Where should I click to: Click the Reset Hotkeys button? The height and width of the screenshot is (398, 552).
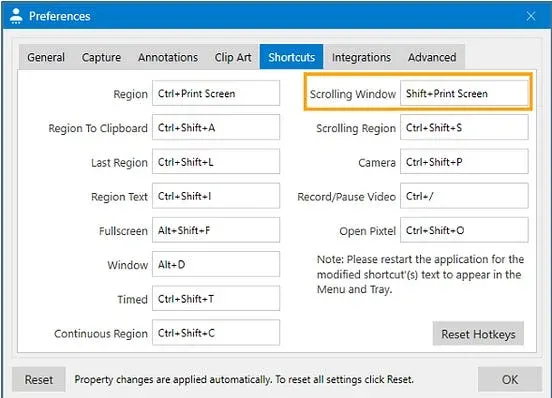[x=478, y=334]
